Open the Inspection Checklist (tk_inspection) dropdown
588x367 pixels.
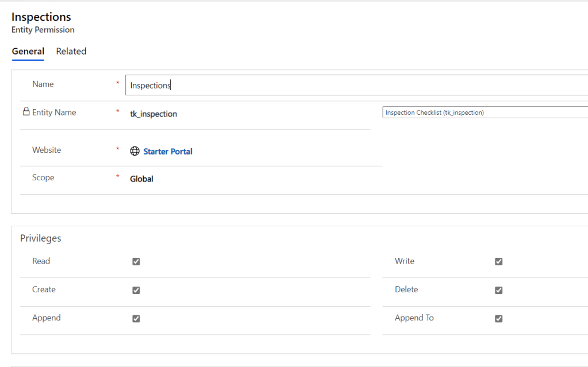point(484,113)
